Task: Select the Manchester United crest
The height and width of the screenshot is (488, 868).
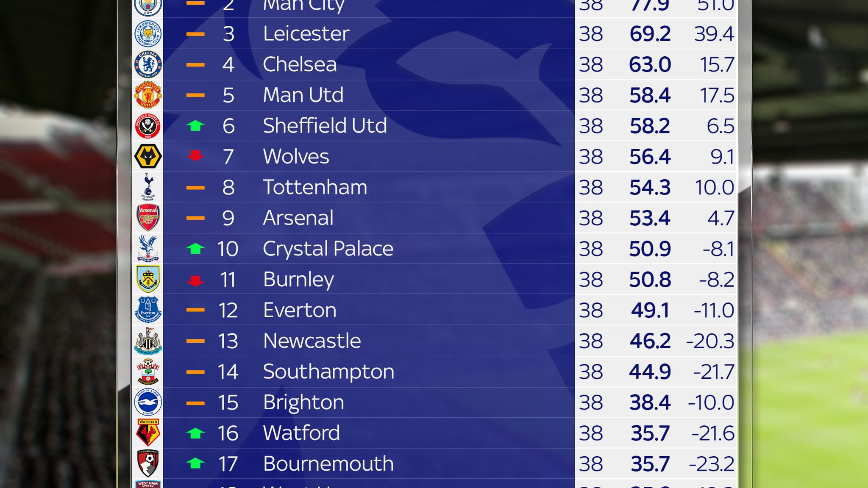Action: (x=148, y=95)
